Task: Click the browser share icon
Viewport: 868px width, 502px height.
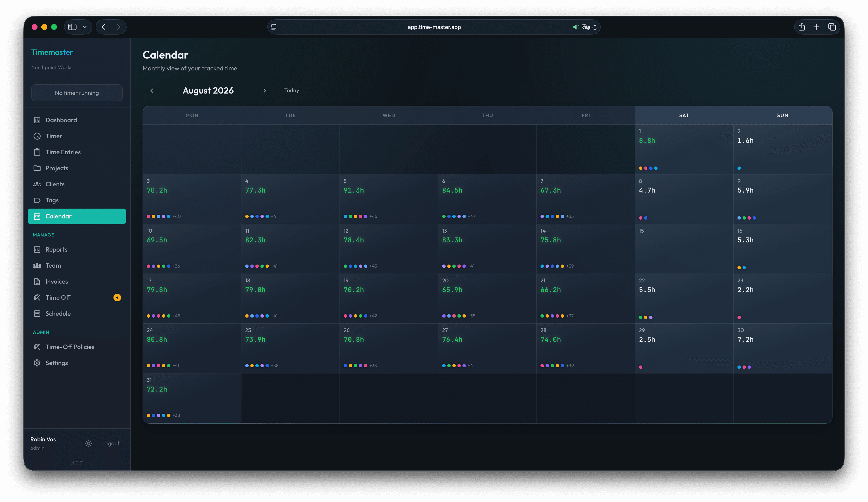Action: click(x=802, y=27)
